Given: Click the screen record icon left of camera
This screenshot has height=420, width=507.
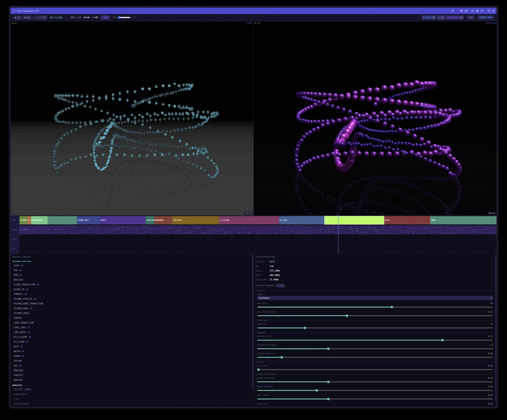Looking at the screenshot, I should (461, 11).
